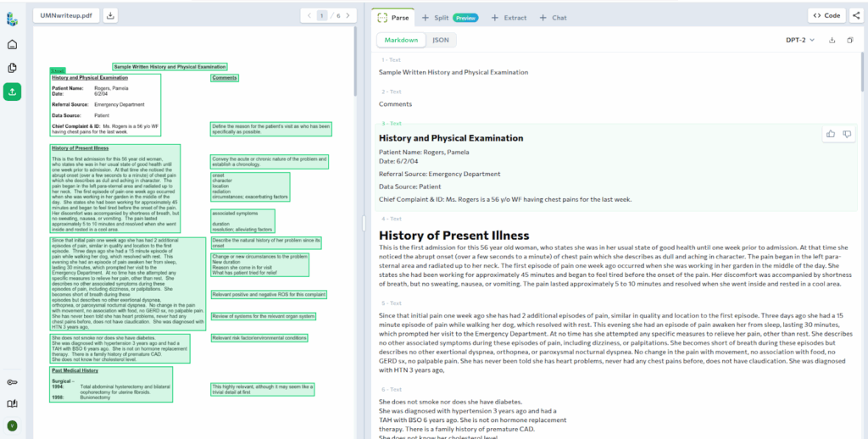The image size is (868, 439).
Task: Go to the previous PDF page
Action: point(309,15)
